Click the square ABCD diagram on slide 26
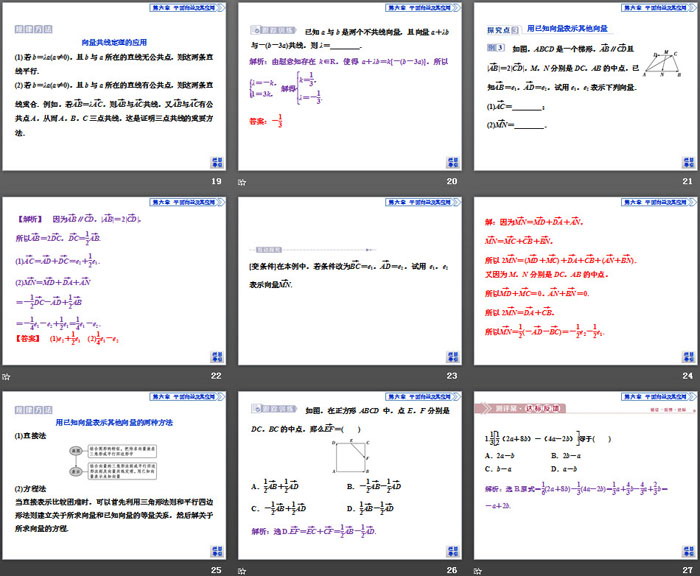Image resolution: width=700 pixels, height=576 pixels. [351, 456]
